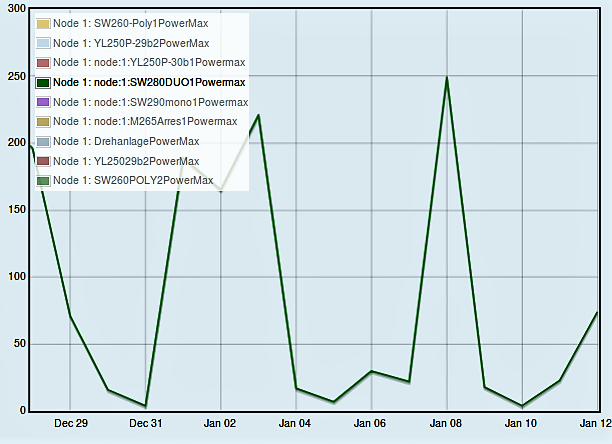Click the data point at Jan 06

[x=371, y=371]
